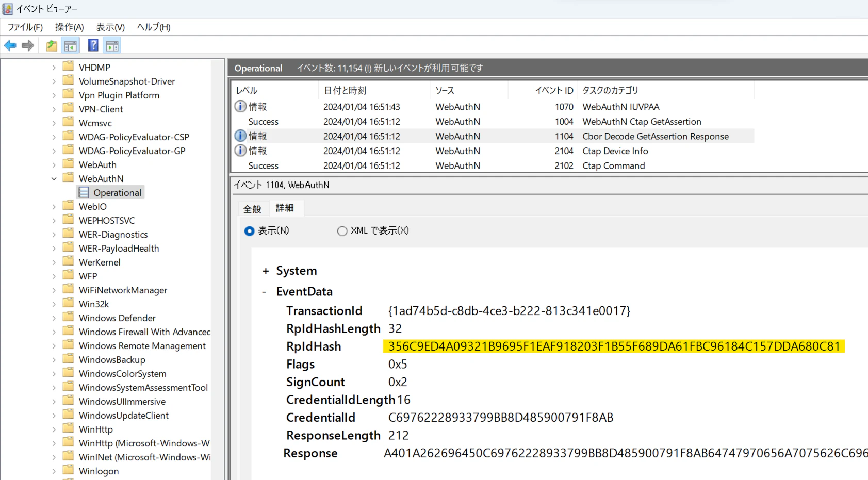Click the Event Viewer title bar icon
The image size is (868, 480).
pyautogui.click(x=7, y=9)
